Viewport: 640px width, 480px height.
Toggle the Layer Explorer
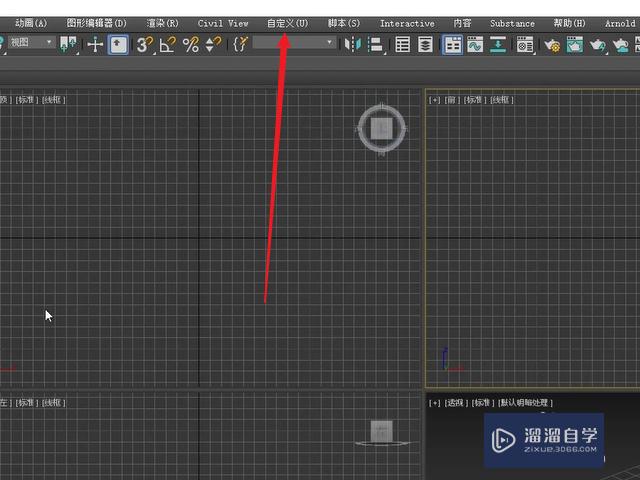[425, 44]
